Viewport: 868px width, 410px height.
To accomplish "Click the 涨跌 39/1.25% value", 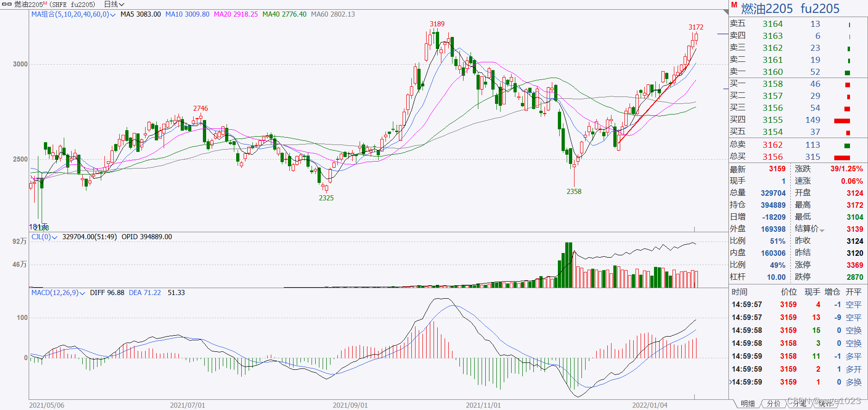I will coord(846,169).
